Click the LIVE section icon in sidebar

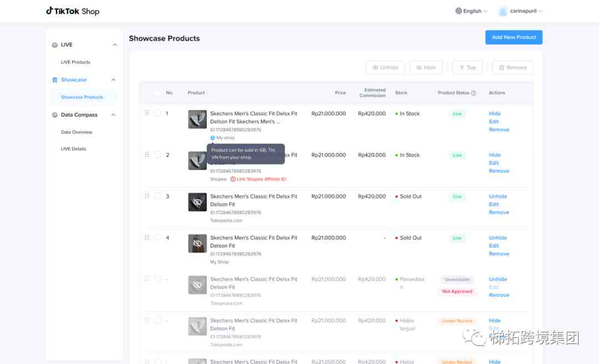click(54, 45)
